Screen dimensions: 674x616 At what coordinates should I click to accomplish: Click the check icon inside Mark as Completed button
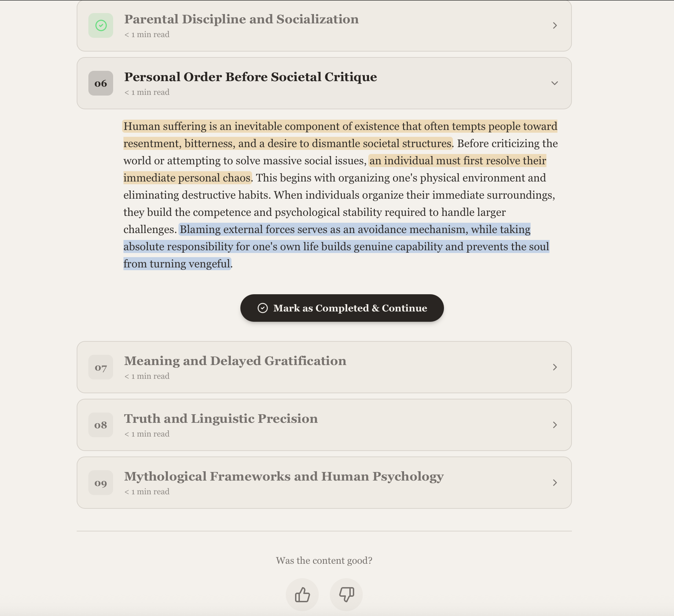[263, 308]
